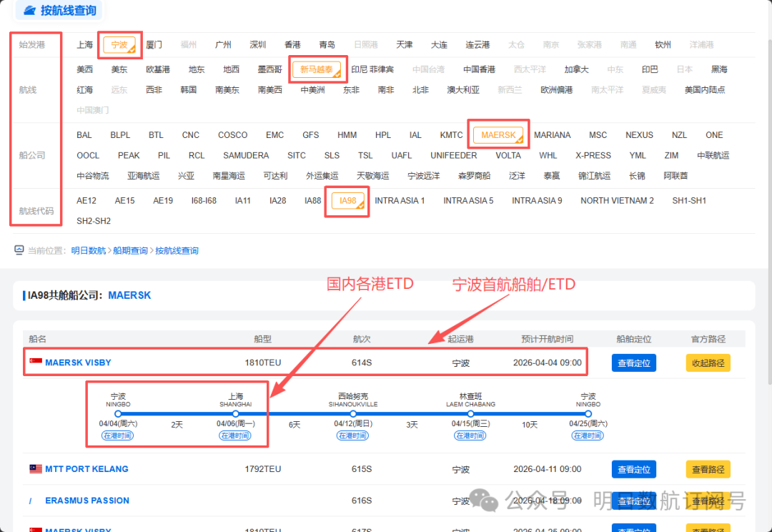Click the 在港时间 badge under Shanghai 04/06

click(x=236, y=435)
